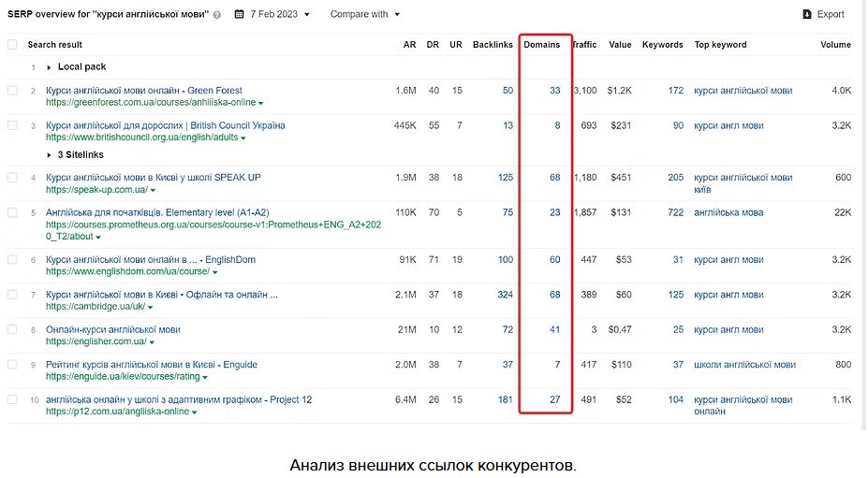Toggle the select-all checkbox in table header
Image resolution: width=868 pixels, height=478 pixels.
pos(12,45)
